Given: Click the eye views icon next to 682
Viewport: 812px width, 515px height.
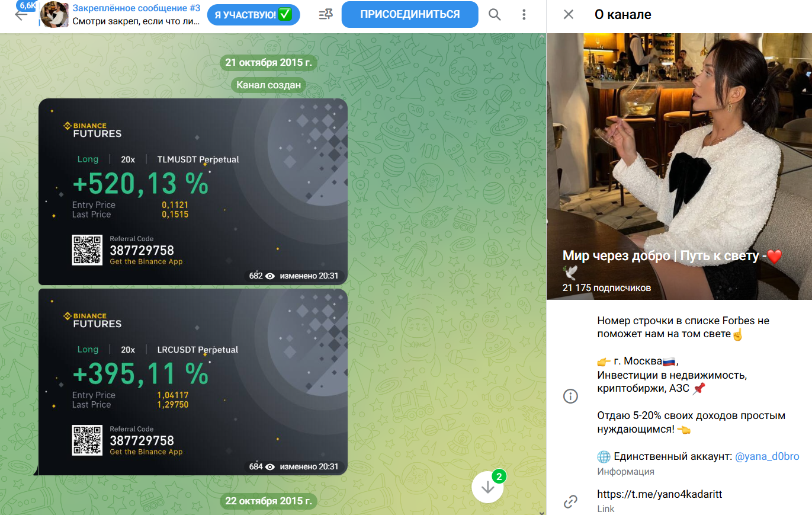Looking at the screenshot, I should coord(270,276).
